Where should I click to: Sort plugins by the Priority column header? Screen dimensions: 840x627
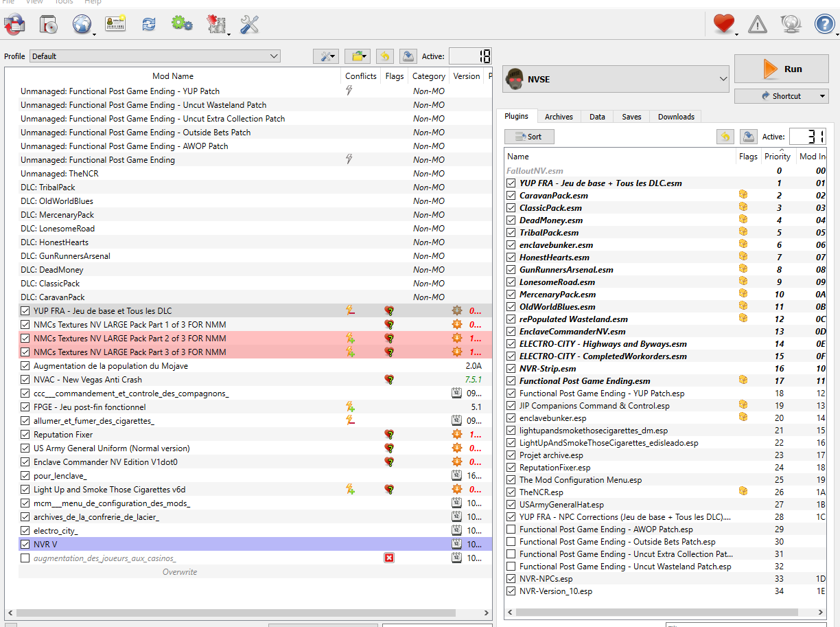point(778,156)
